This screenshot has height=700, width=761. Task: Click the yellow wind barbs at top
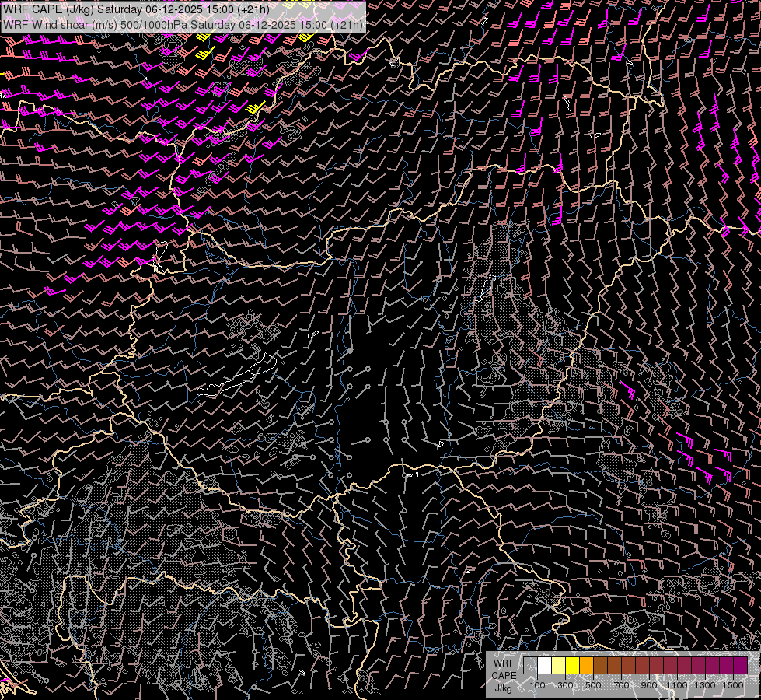(x=204, y=54)
